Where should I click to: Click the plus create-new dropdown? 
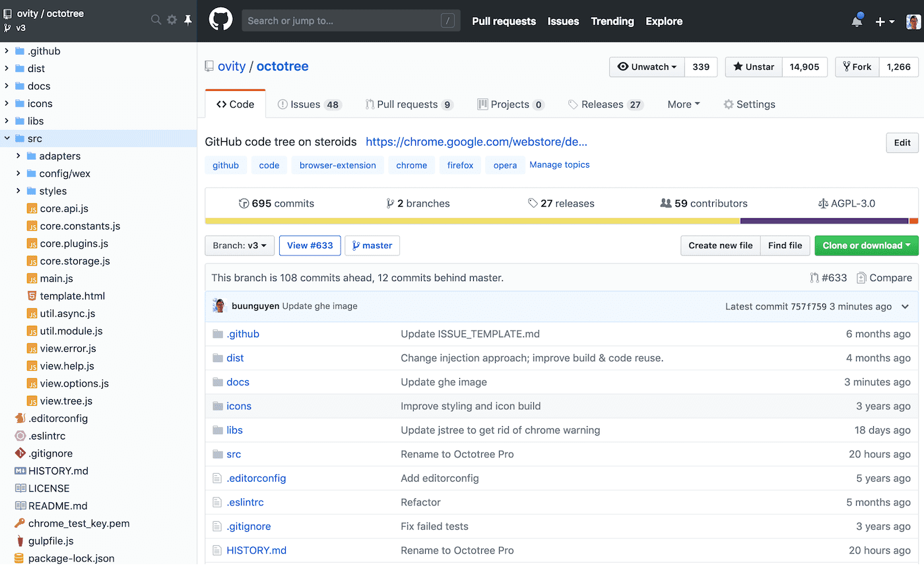click(884, 22)
